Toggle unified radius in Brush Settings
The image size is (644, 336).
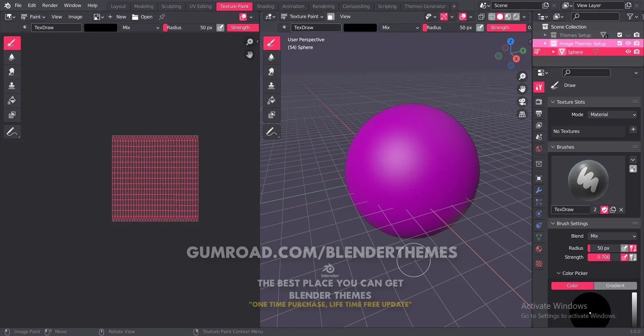(633, 248)
